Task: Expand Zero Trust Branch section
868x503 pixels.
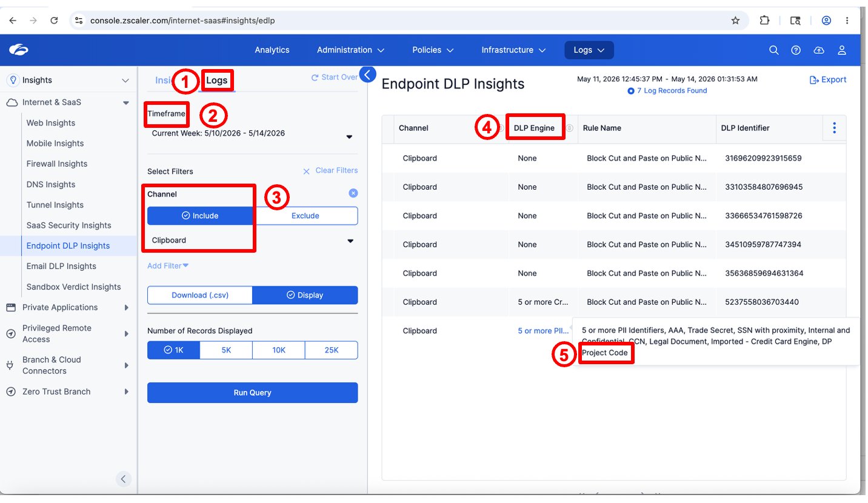Action: [126, 391]
